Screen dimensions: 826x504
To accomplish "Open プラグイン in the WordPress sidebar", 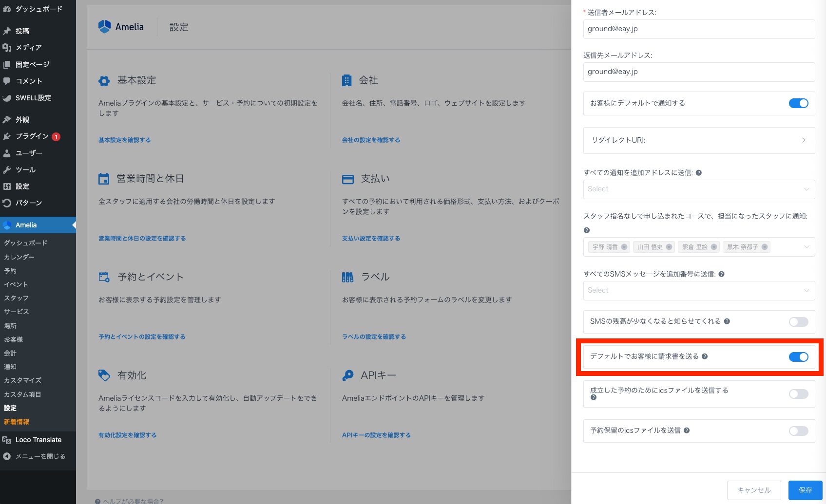I will 32,136.
